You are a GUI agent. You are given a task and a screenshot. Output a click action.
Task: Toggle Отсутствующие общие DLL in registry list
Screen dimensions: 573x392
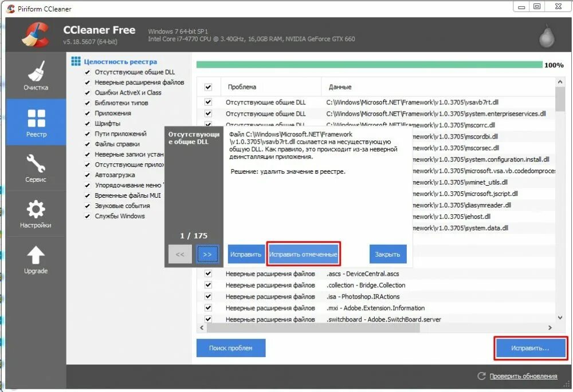(x=87, y=72)
